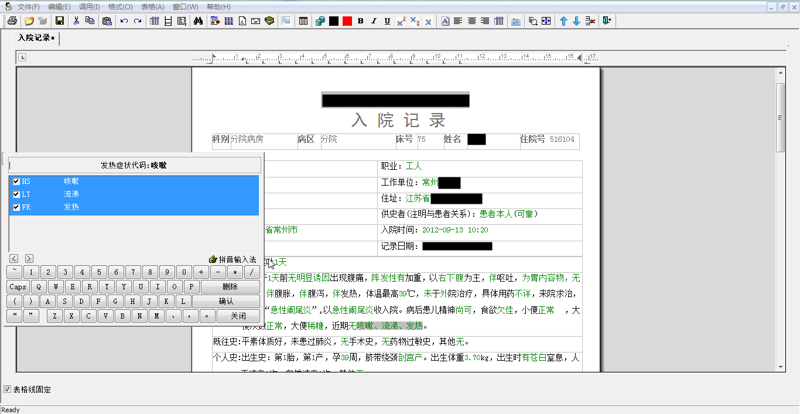Screen dimensions: 800x414
Task: Go to previous page with left arrow button
Action: tap(14, 259)
